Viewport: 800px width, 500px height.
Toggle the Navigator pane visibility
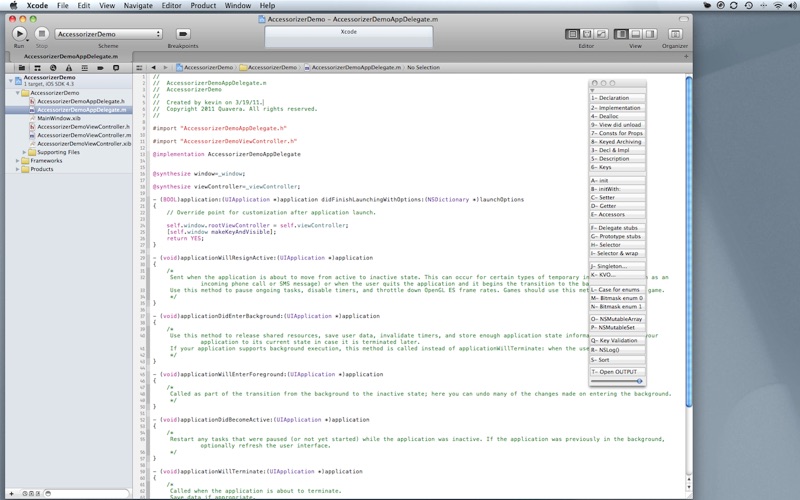click(621, 34)
